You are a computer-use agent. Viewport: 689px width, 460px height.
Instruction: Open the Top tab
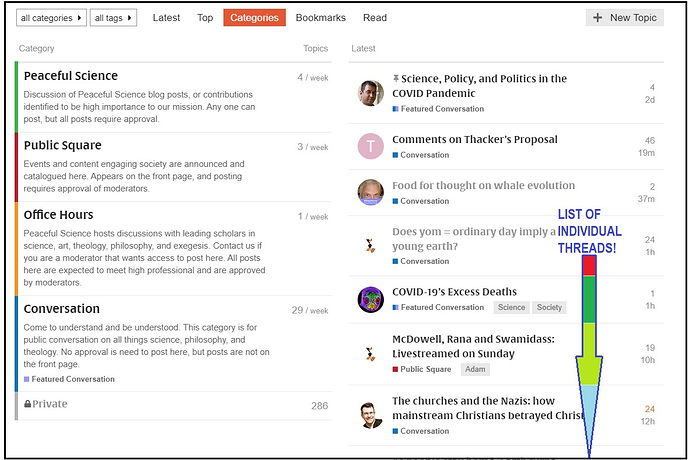pos(205,18)
